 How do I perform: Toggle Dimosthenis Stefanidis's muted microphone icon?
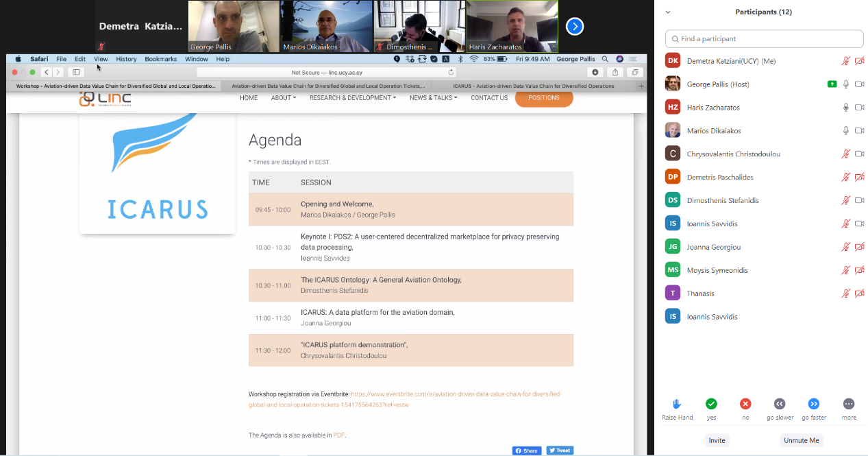click(846, 201)
